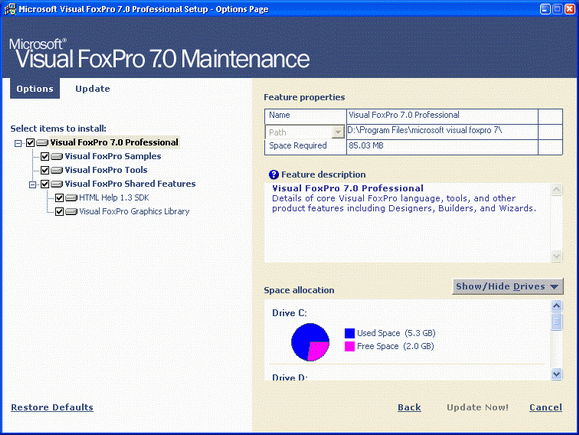Uncheck Visual FoxPro 7.0 Professional checkbox

click(x=30, y=143)
